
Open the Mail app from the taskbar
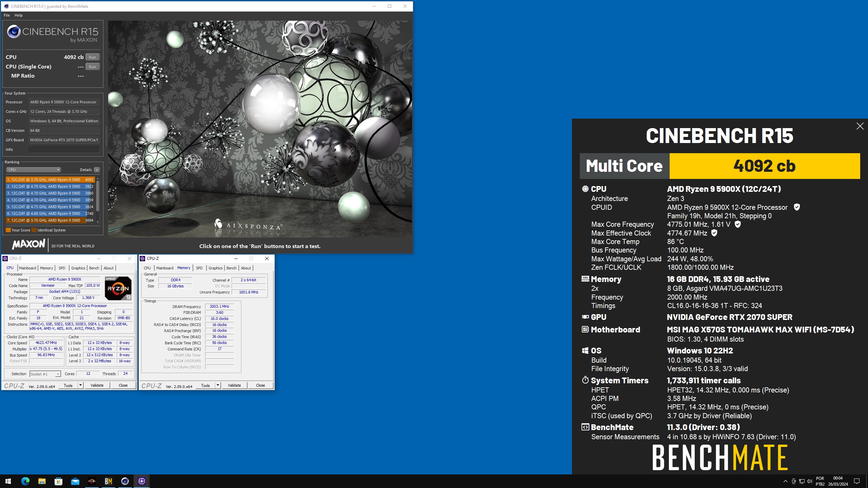(x=75, y=481)
